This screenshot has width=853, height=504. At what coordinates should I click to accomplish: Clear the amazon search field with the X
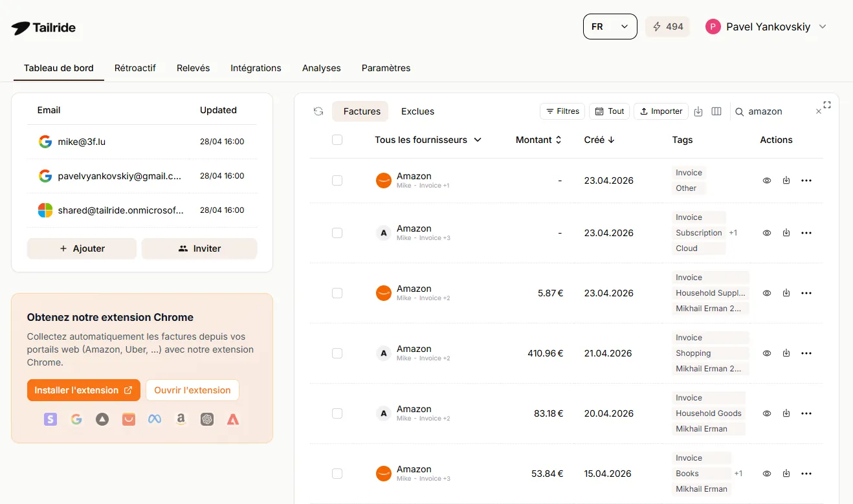coord(818,111)
